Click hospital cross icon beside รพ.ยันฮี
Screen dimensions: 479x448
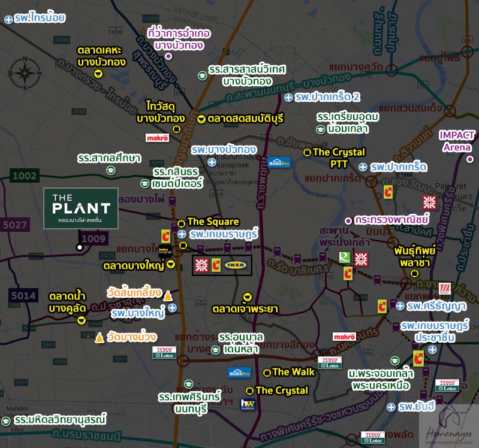391,407
